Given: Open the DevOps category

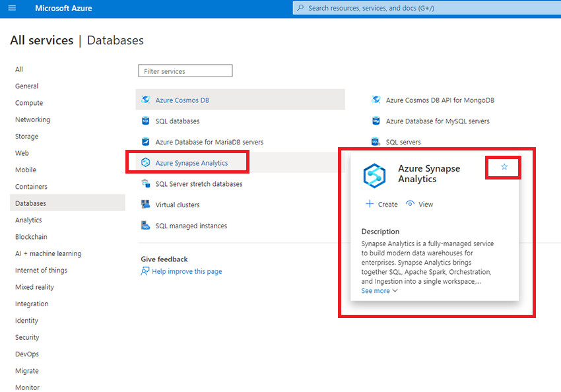Looking at the screenshot, I should (x=27, y=354).
